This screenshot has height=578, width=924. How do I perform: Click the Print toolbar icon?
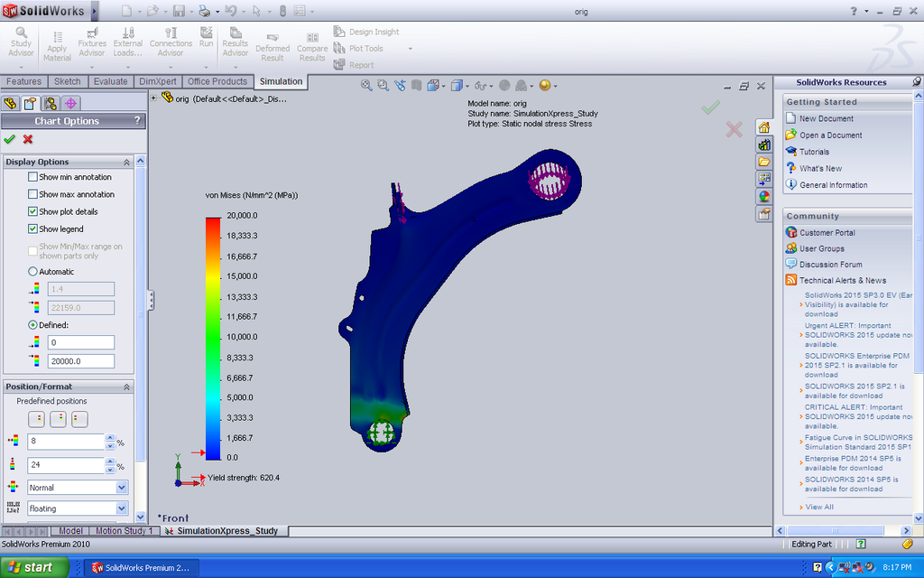click(x=205, y=11)
